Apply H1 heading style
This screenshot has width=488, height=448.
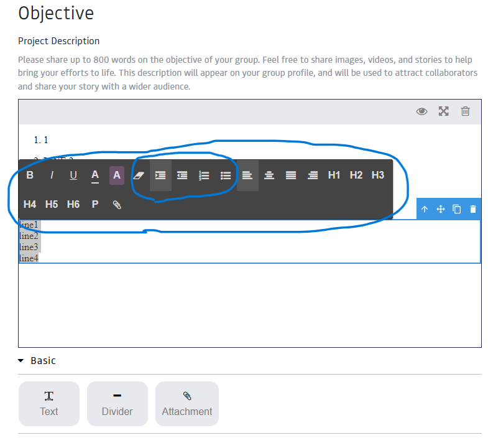[x=334, y=175]
